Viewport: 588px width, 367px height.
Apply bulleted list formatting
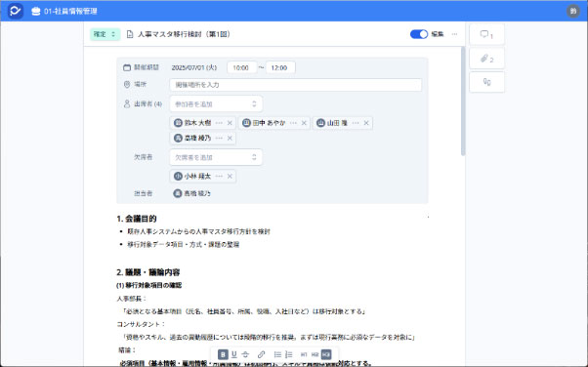pyautogui.click(x=277, y=354)
